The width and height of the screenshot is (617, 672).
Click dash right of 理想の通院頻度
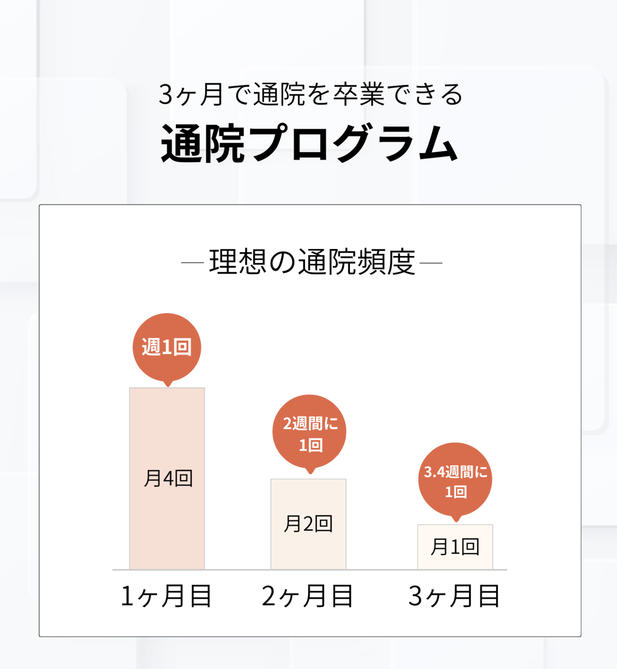click(431, 263)
